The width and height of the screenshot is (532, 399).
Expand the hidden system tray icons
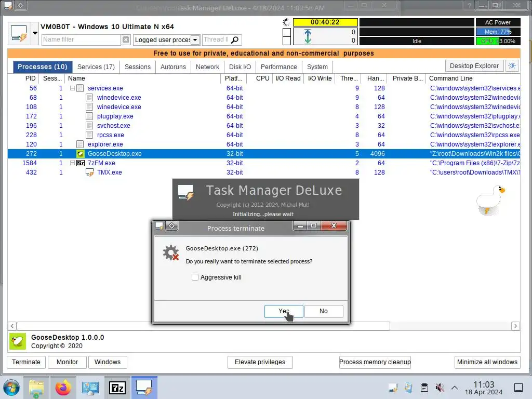(455, 388)
